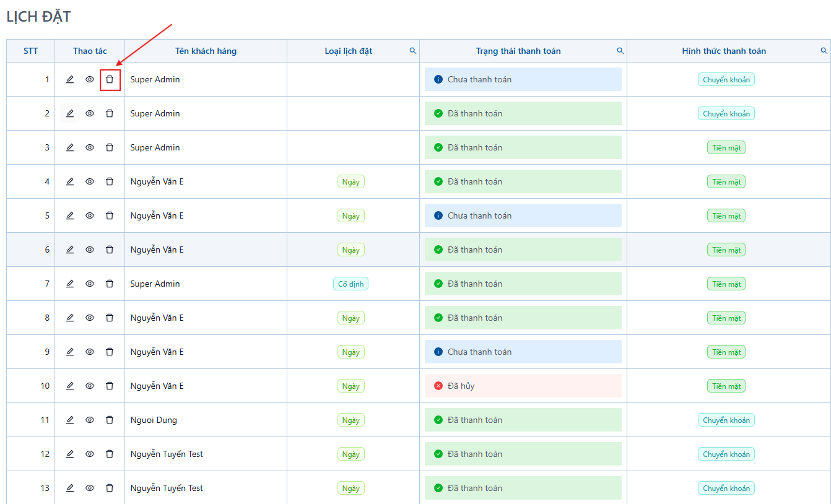Click the Tên khách hàng column header
831x504 pixels.
206,51
